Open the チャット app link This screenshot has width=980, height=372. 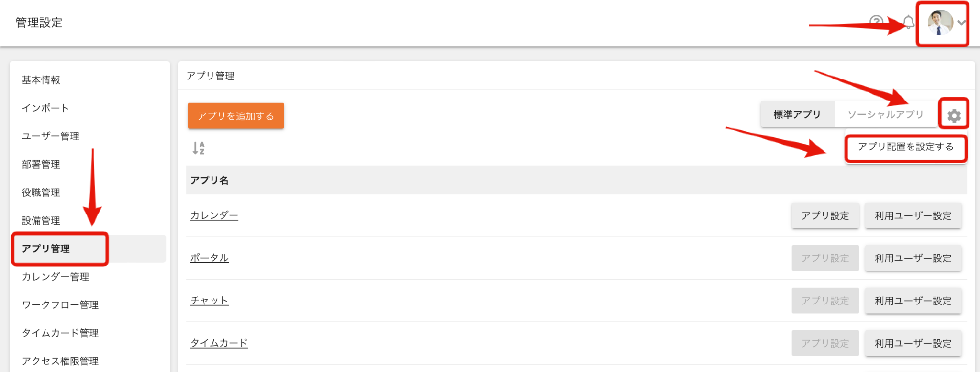[210, 301]
